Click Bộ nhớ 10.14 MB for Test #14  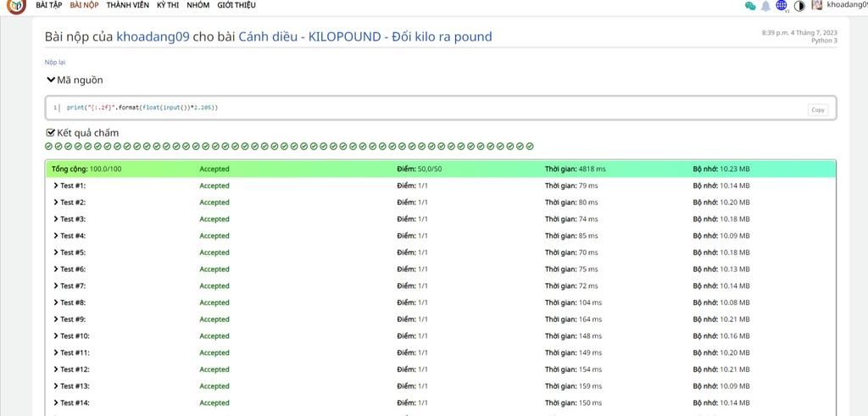coord(721,402)
